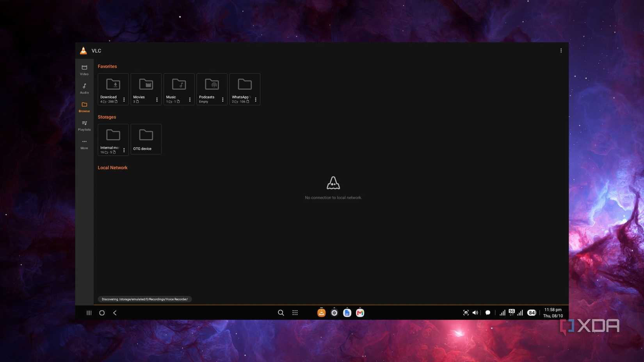
Task: Click the Discovering storage path status text
Action: (x=145, y=299)
